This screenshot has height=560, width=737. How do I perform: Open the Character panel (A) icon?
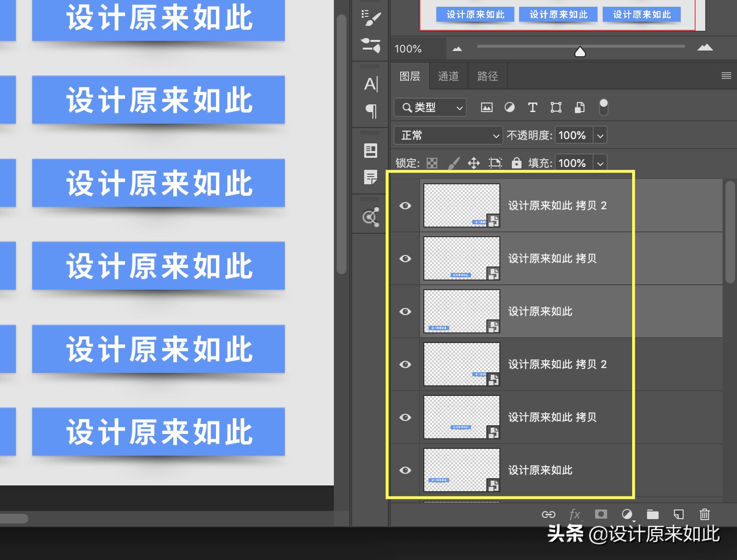[370, 84]
